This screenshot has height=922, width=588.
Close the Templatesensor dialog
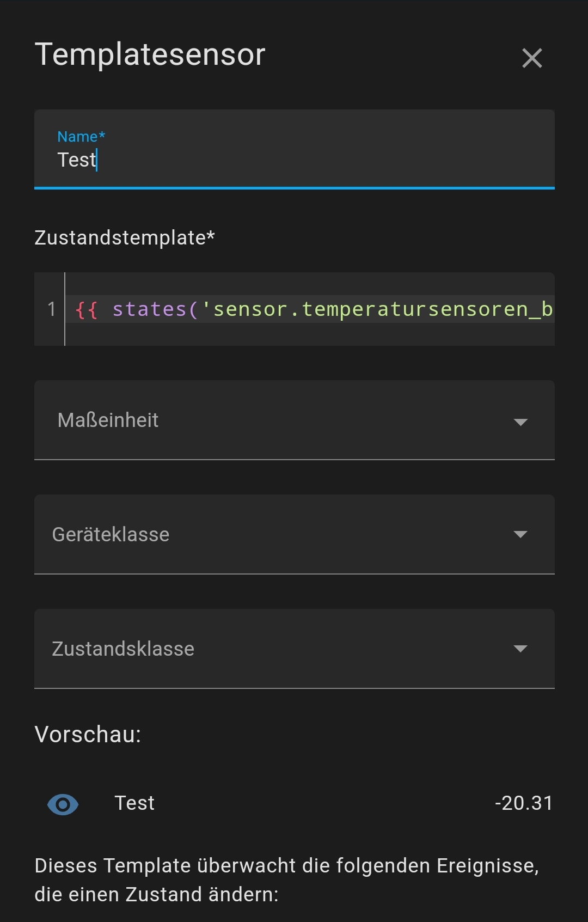[532, 58]
